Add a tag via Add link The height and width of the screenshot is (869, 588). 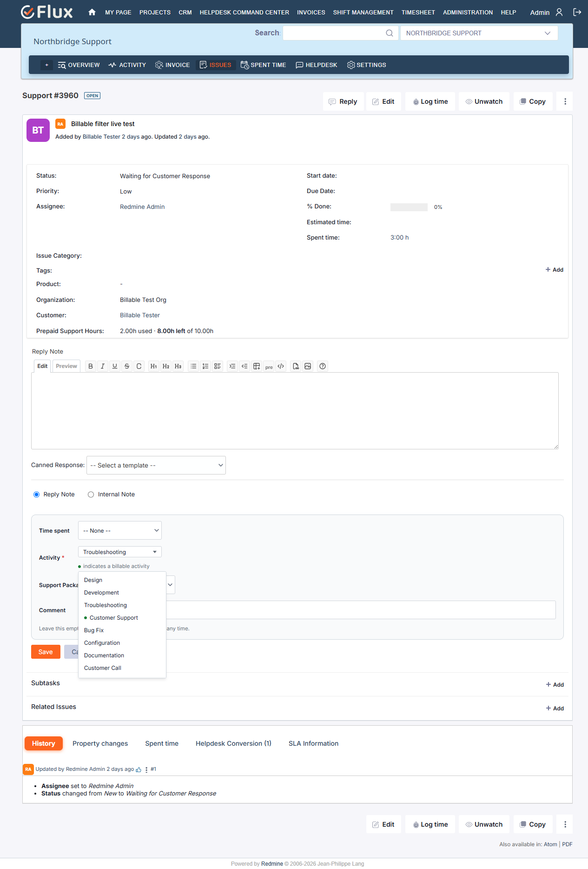554,270
